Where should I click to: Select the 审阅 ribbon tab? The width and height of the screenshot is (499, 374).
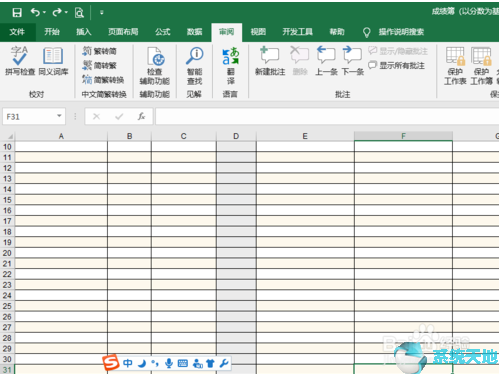(227, 32)
